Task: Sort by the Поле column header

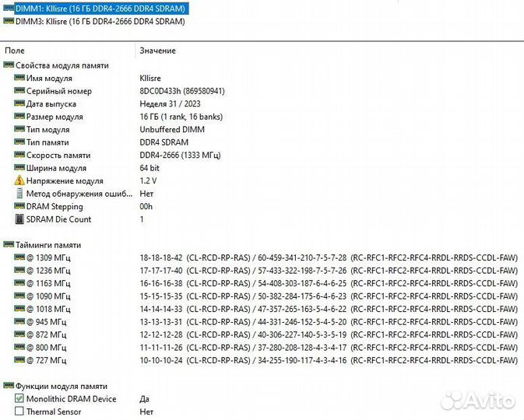Action: (15, 51)
